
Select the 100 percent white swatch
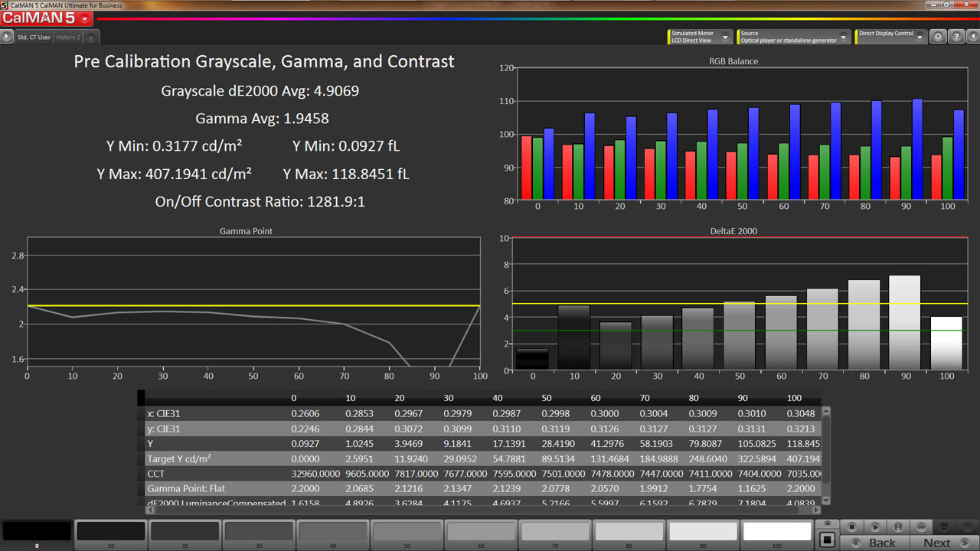(777, 531)
